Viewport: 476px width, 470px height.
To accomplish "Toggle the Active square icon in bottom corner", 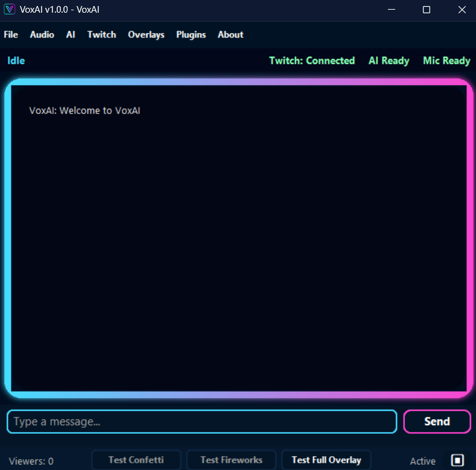I will 457,460.
